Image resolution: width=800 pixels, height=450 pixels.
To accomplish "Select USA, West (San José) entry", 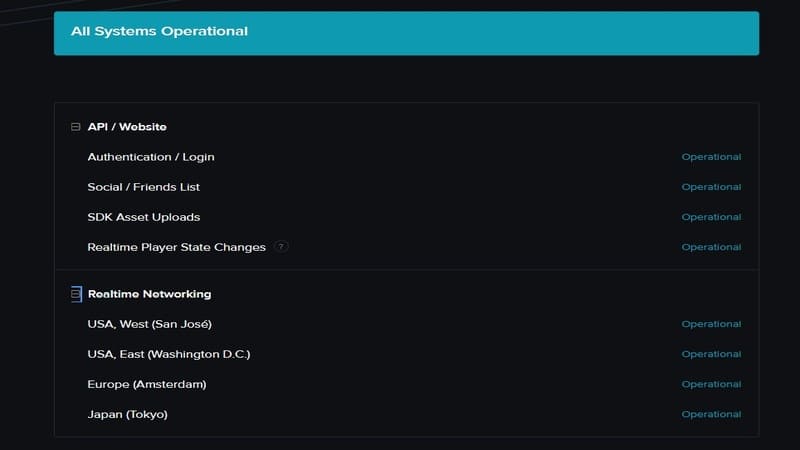I will point(150,324).
